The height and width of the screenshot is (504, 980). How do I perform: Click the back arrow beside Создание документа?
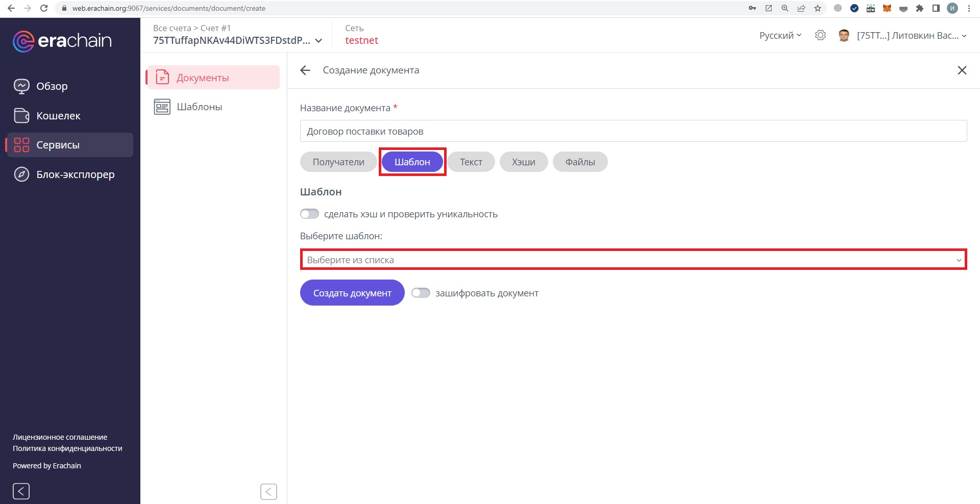[x=305, y=70]
